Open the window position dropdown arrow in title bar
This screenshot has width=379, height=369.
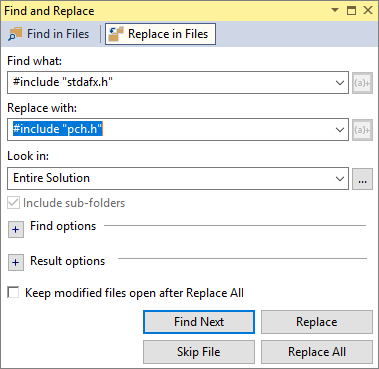335,10
